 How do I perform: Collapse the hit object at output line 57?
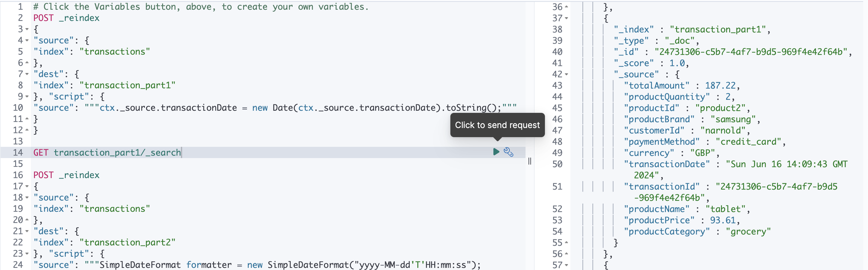[566, 265]
